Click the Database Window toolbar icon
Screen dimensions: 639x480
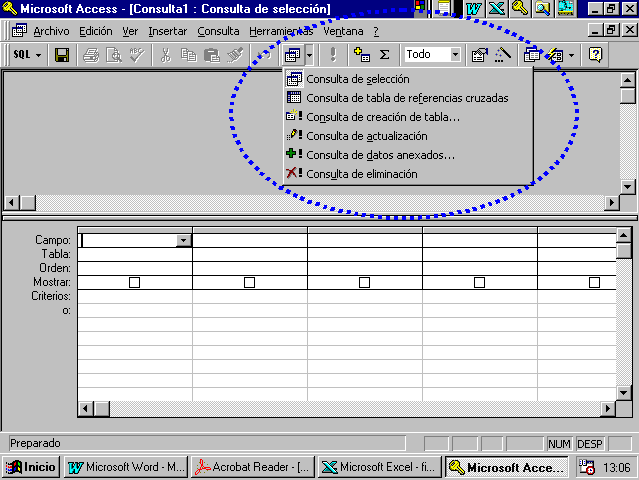pos(532,55)
